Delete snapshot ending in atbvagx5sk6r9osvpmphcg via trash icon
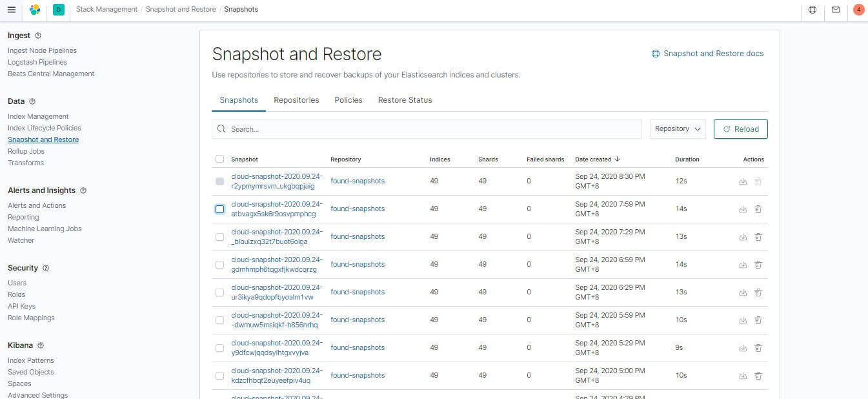Viewport: 868px width, 399px height. [x=758, y=209]
